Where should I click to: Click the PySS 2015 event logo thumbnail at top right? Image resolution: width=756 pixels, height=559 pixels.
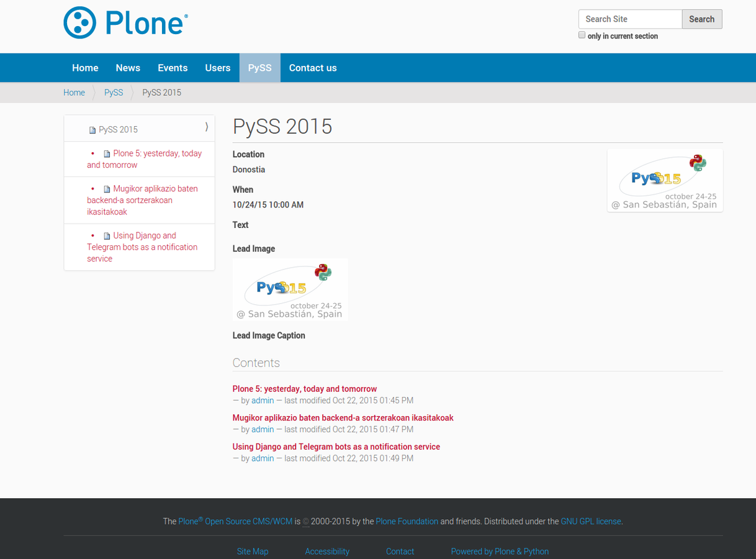pyautogui.click(x=665, y=181)
